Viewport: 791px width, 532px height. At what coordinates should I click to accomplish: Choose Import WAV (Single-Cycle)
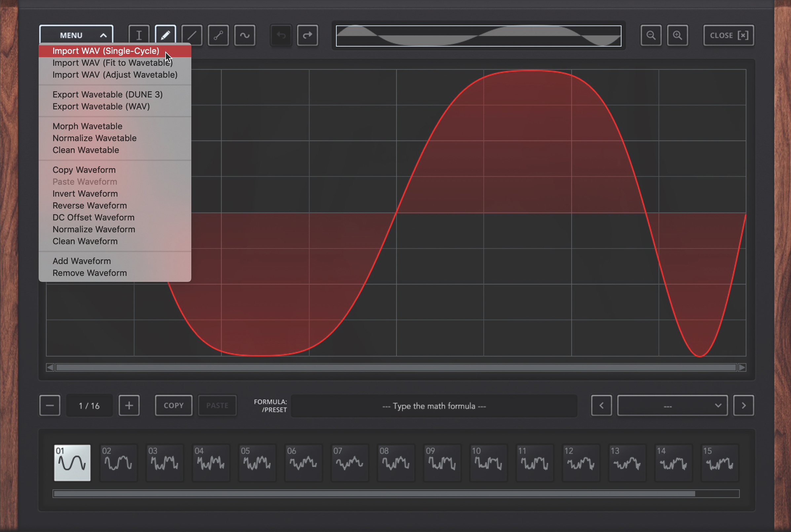point(115,51)
